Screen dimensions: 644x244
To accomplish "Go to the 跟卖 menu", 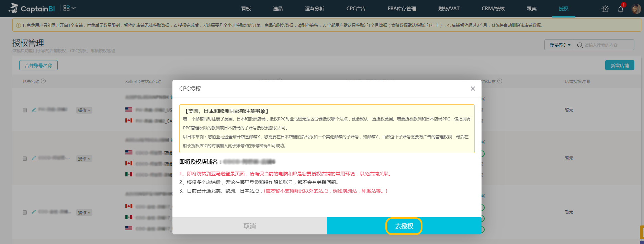I will click(532, 9).
